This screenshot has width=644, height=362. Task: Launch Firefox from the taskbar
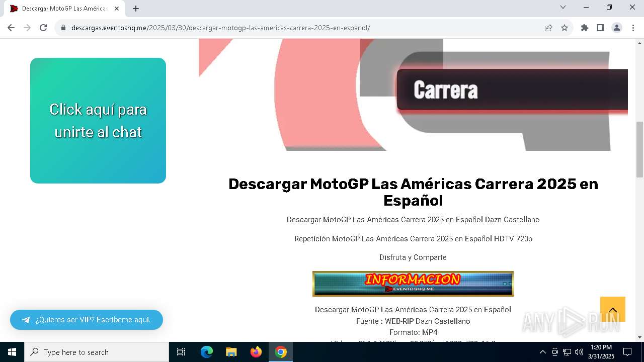click(x=256, y=352)
